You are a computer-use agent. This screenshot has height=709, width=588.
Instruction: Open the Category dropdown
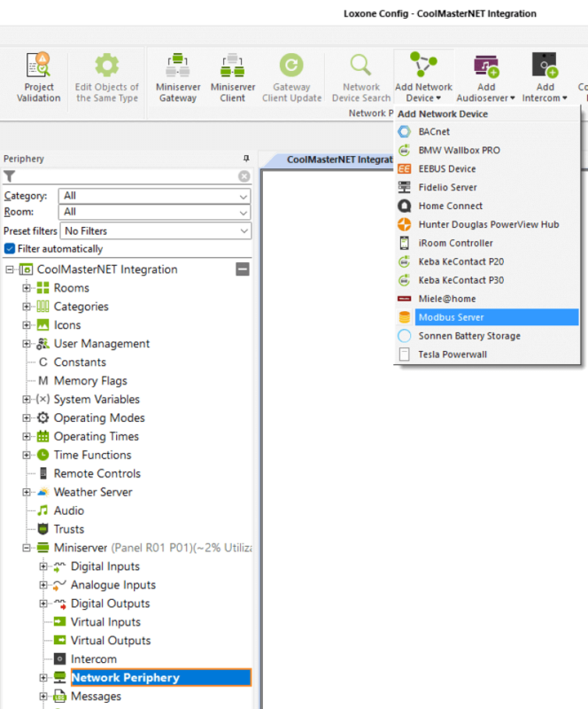(x=155, y=196)
